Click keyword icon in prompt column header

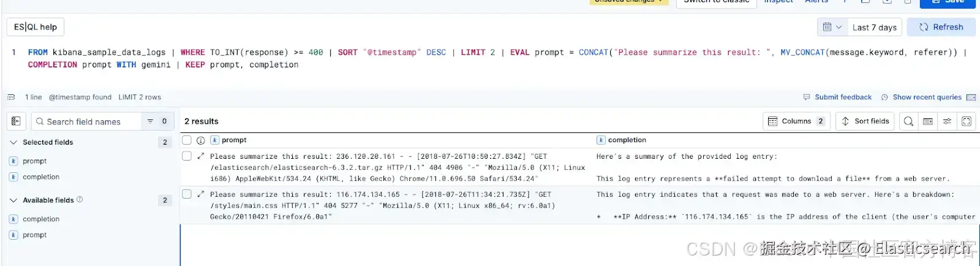(214, 140)
